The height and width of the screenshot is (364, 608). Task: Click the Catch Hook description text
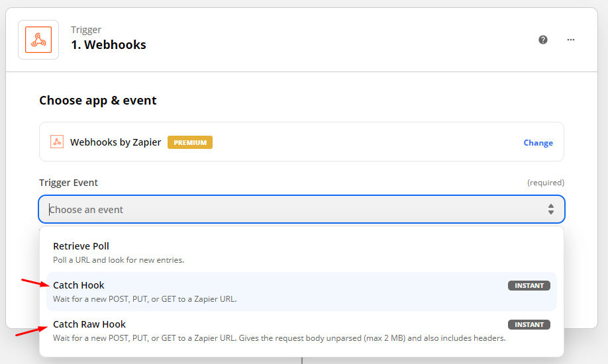144,299
